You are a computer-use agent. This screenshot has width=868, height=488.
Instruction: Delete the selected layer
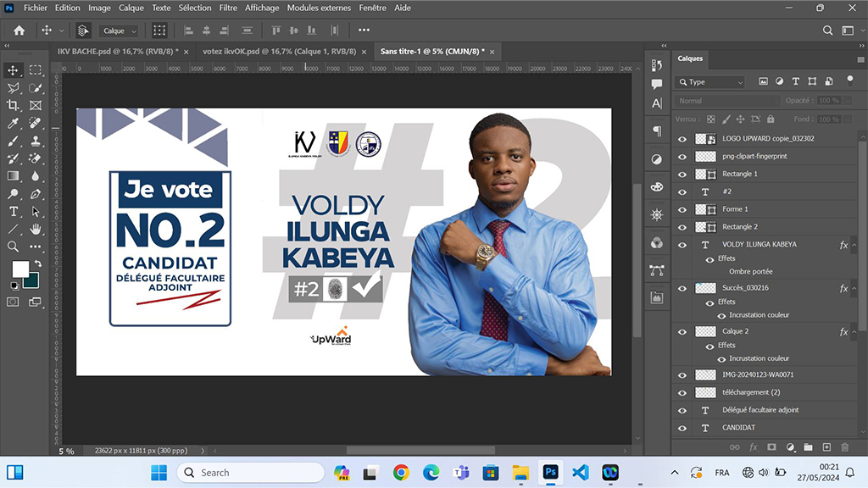[845, 447]
